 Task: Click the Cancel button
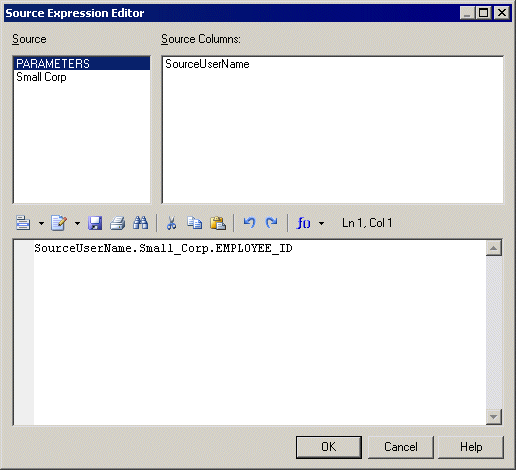401,447
